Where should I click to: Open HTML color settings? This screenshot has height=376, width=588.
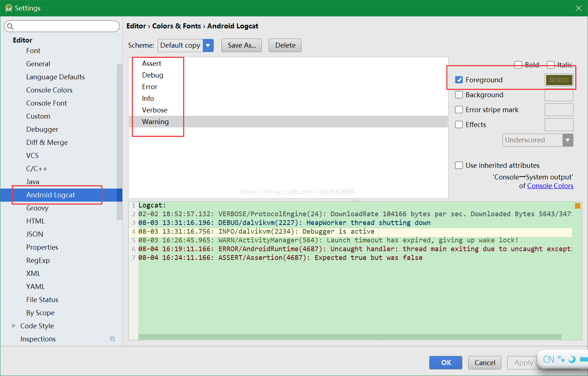[x=35, y=221]
